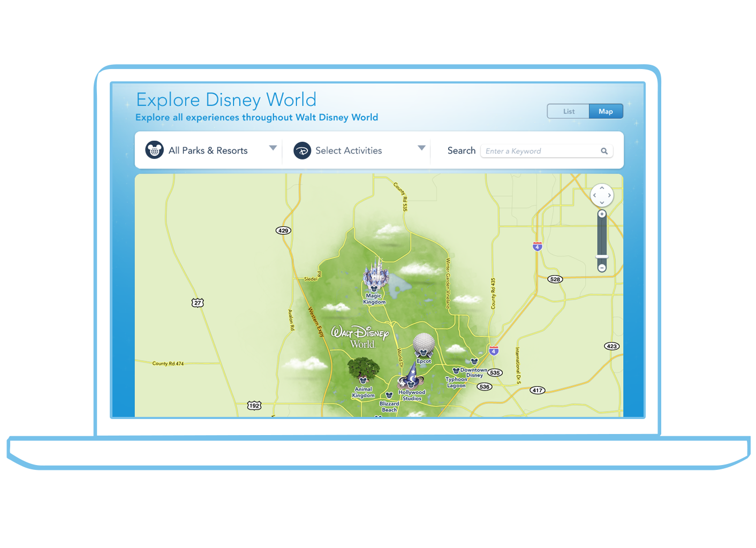The image size is (756, 548).
Task: Select the Epcot sphere map marker
Action: 424,345
